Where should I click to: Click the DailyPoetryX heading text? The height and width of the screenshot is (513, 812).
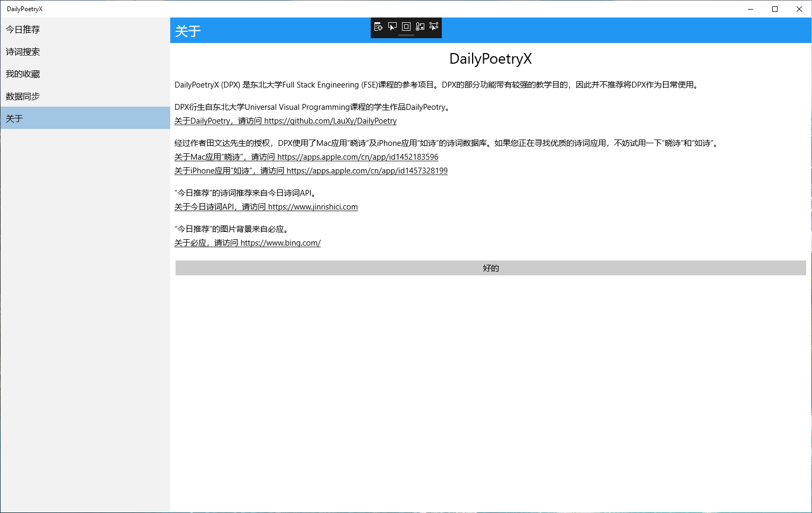click(x=491, y=59)
